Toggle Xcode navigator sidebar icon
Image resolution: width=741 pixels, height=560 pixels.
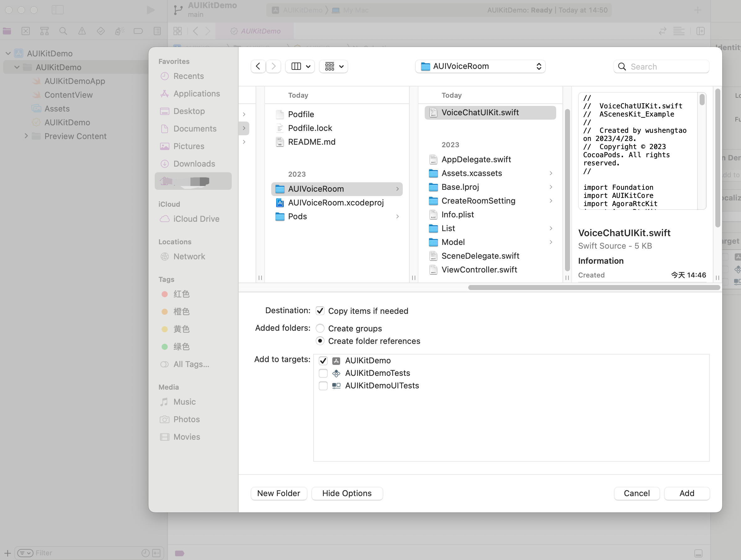pyautogui.click(x=58, y=10)
